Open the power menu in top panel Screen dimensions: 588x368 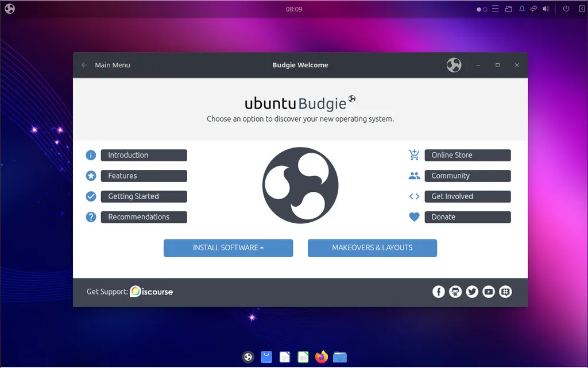[x=566, y=9]
